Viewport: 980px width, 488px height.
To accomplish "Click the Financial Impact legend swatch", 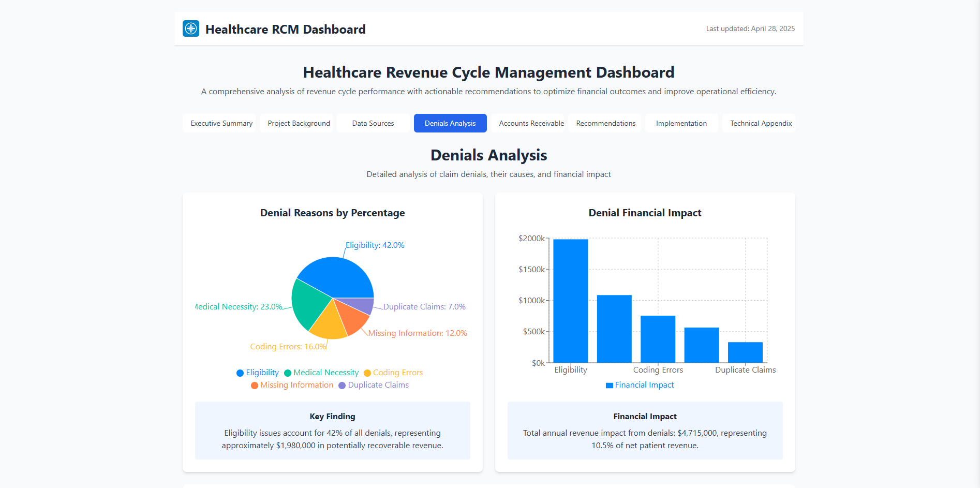I will [610, 385].
